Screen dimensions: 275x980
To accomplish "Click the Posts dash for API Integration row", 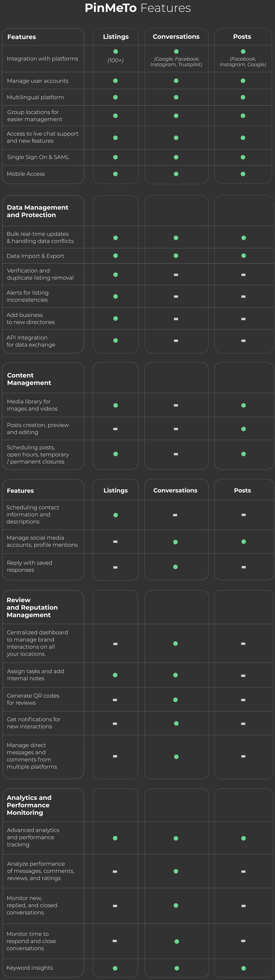I will [x=243, y=341].
